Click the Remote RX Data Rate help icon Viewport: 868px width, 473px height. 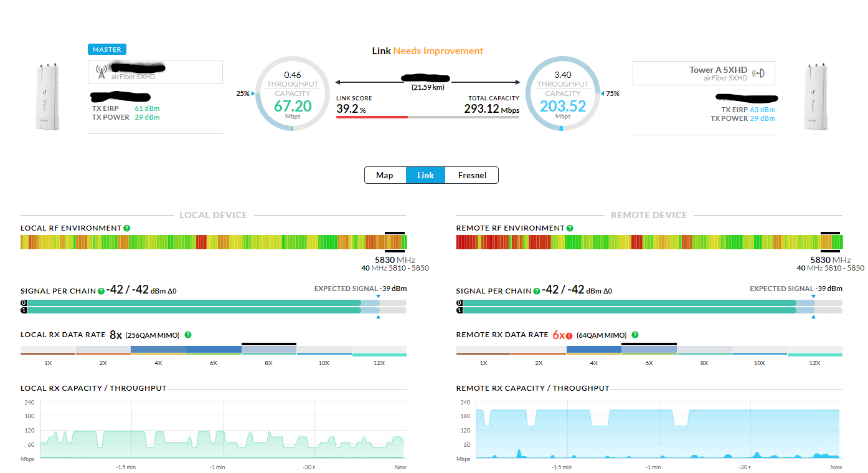(x=634, y=335)
